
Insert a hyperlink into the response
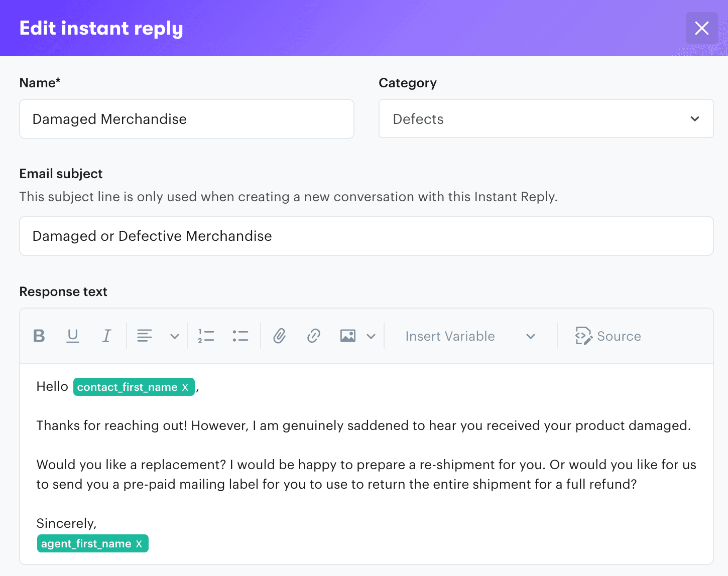pyautogui.click(x=313, y=336)
